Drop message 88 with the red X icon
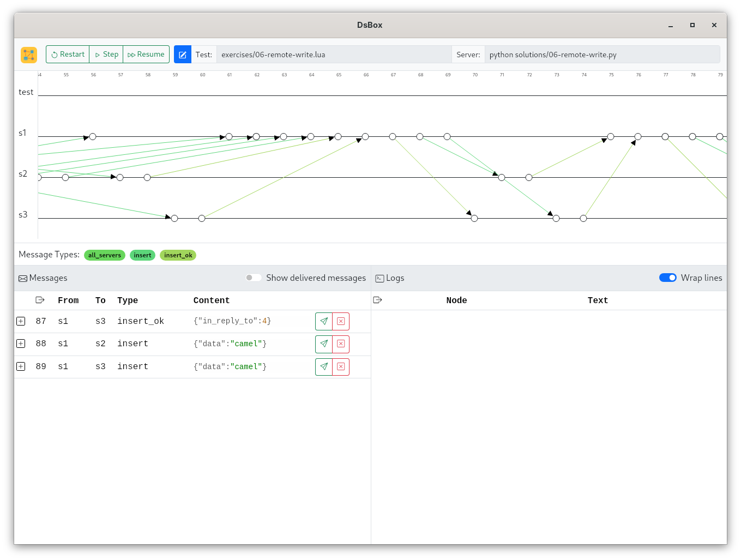 (341, 344)
